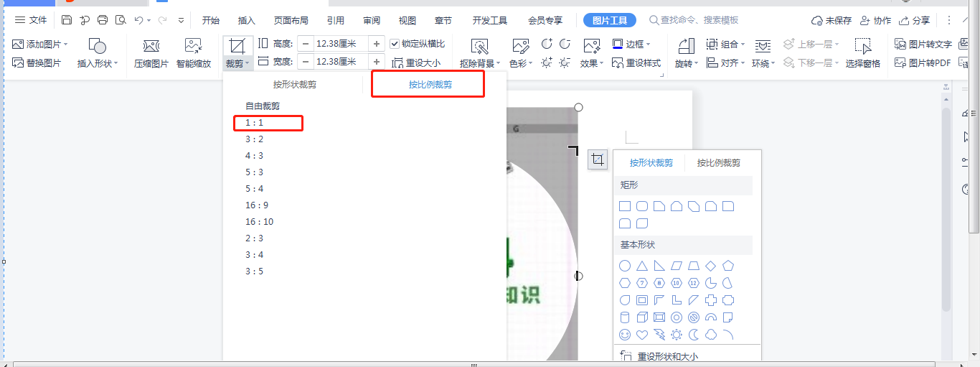The height and width of the screenshot is (367, 980).
Task: Open the 色彩 color dropdown
Action: coord(531,64)
